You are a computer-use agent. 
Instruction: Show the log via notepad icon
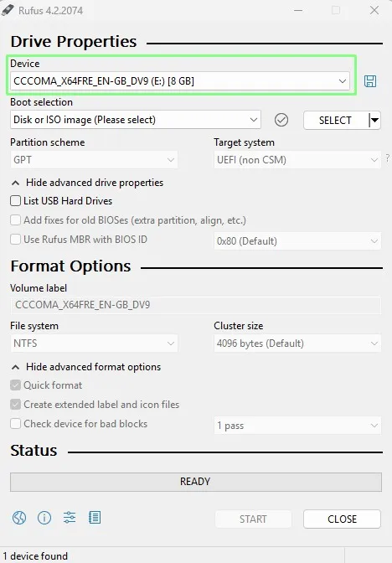click(95, 518)
